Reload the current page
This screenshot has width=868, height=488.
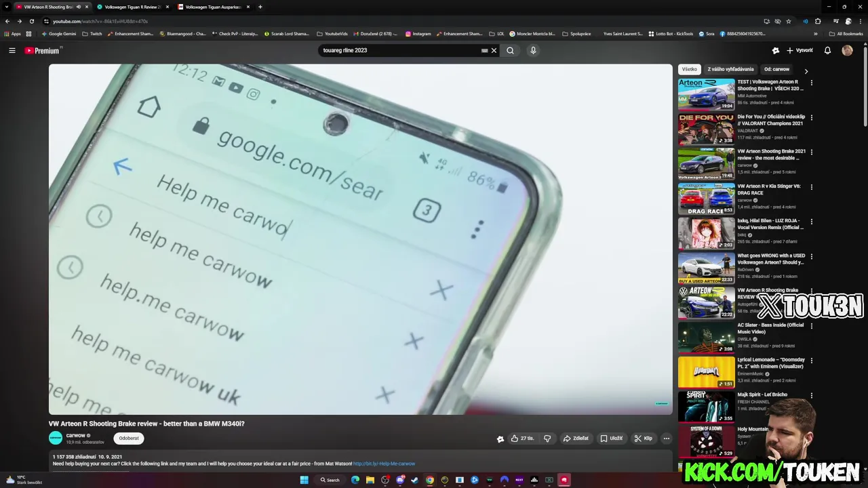31,21
